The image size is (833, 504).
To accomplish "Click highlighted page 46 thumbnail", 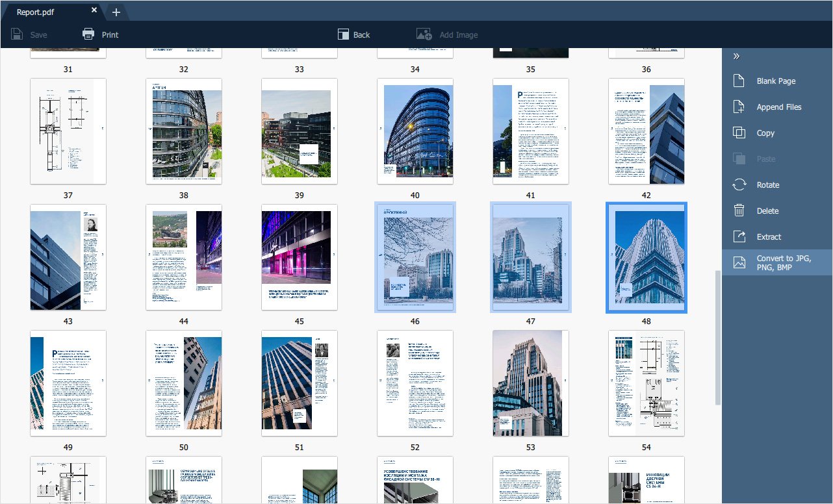I will 415,257.
